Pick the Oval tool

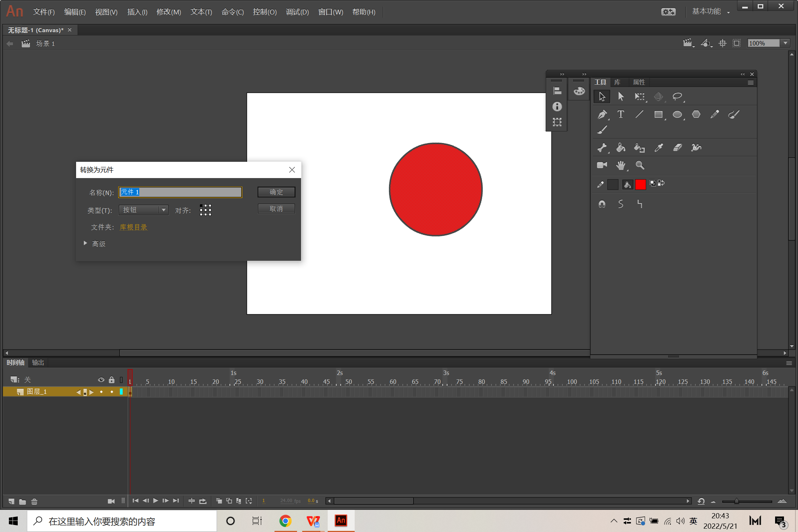(677, 115)
